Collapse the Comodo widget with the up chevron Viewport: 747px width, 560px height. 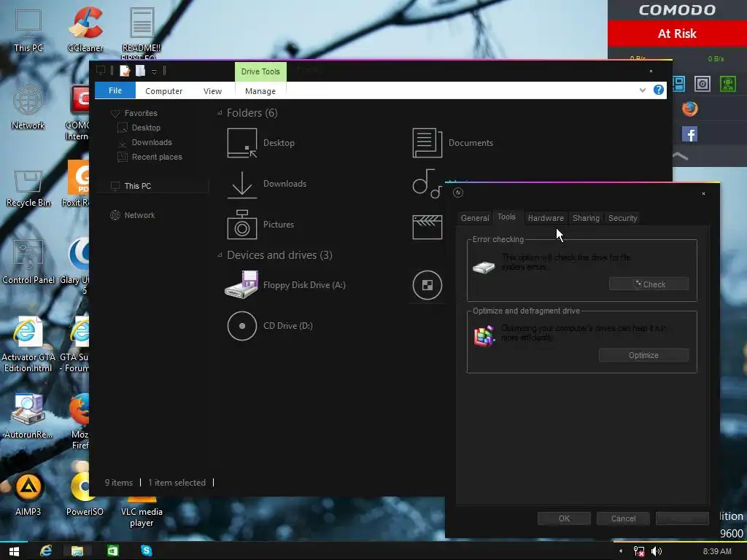click(681, 156)
